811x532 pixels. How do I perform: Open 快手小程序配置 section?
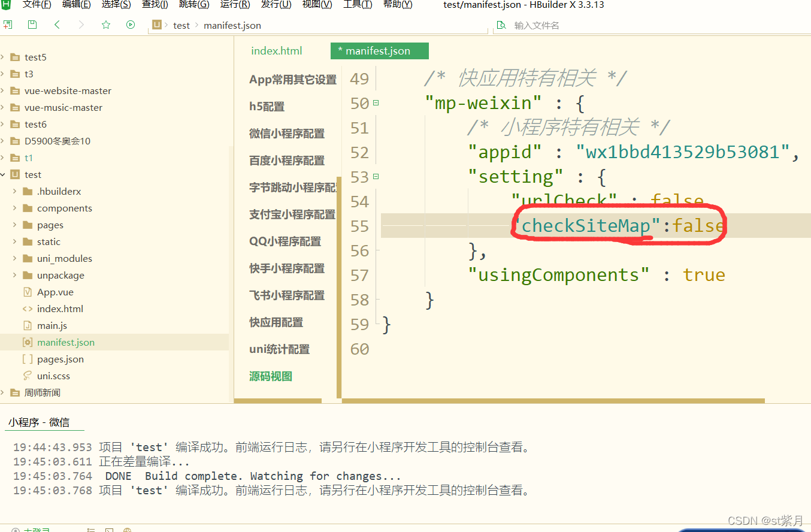click(x=287, y=268)
